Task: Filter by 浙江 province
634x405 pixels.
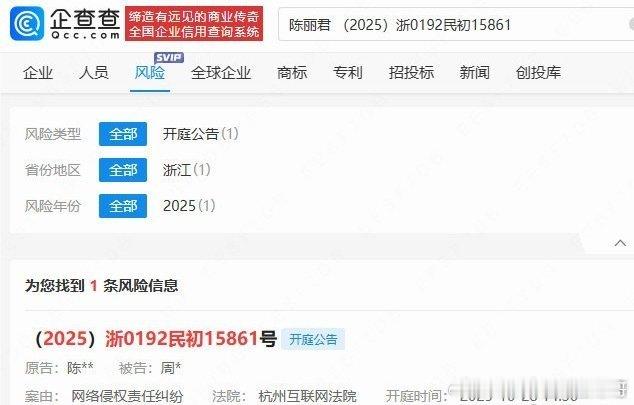Action: tap(186, 170)
